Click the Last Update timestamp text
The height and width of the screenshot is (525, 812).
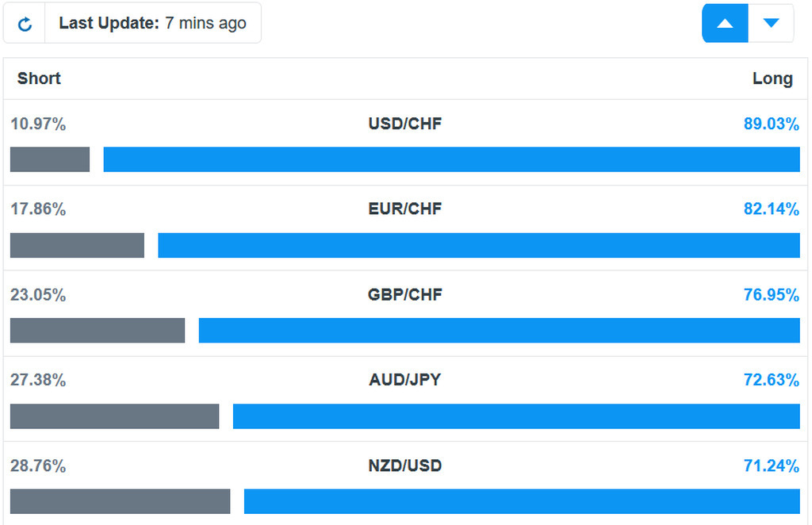coord(153,24)
